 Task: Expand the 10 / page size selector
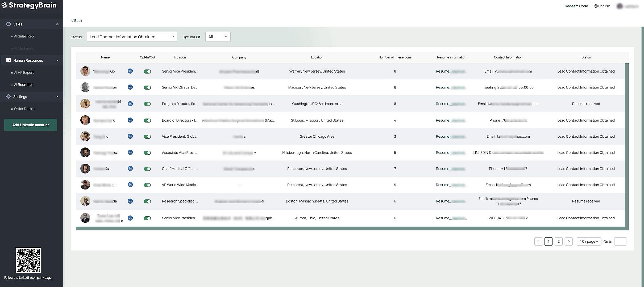pos(589,241)
